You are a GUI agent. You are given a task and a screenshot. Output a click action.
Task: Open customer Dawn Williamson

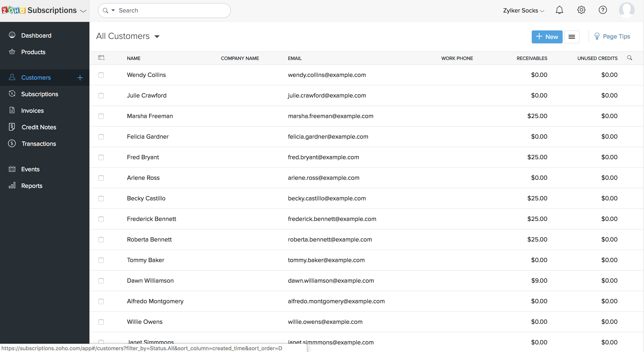[150, 281]
